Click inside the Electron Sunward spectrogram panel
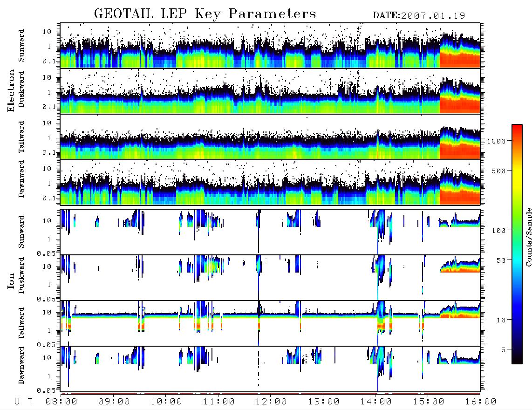The height and width of the screenshot is (410, 532). point(270,45)
